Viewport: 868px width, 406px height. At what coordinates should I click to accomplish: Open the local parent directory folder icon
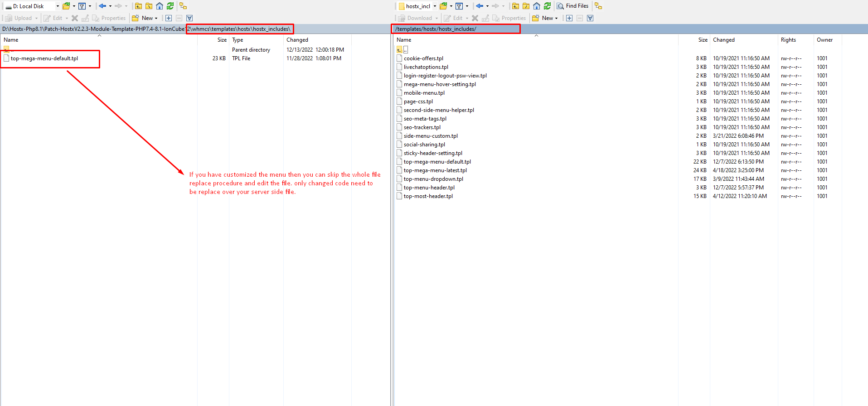138,6
